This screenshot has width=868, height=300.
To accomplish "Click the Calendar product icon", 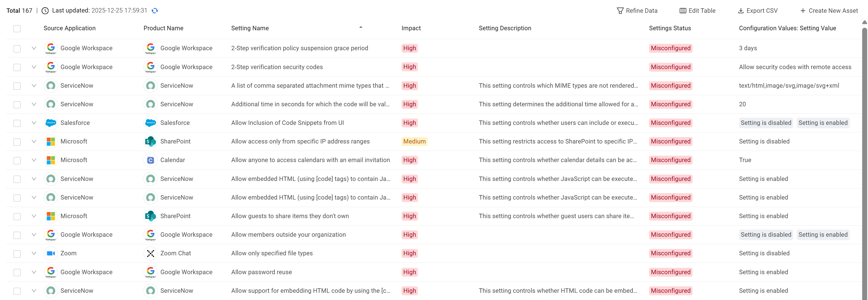I will click(150, 160).
